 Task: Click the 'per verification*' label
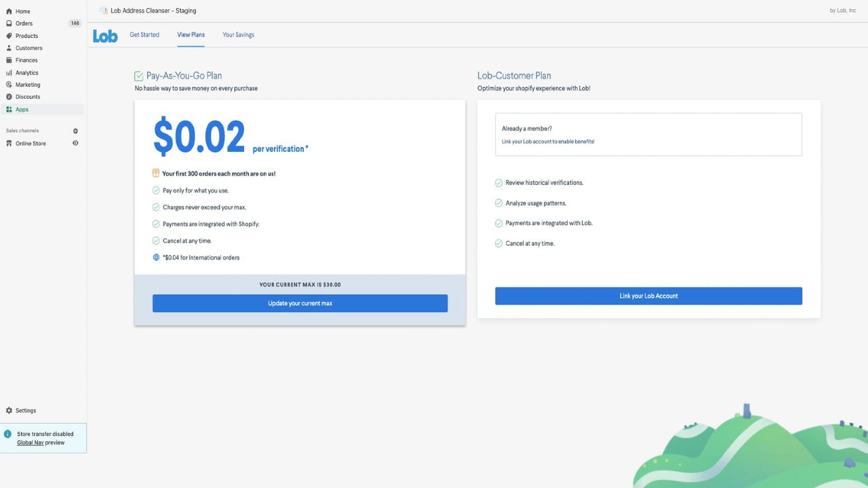coord(280,148)
